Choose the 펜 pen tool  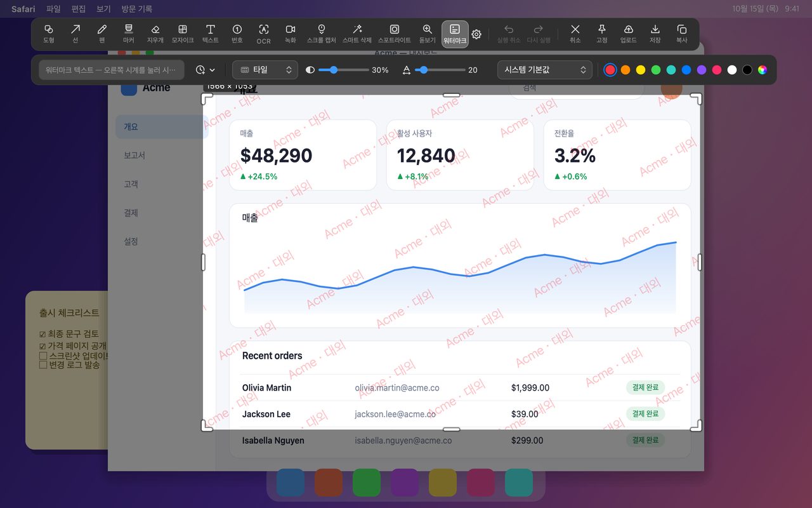(x=102, y=34)
